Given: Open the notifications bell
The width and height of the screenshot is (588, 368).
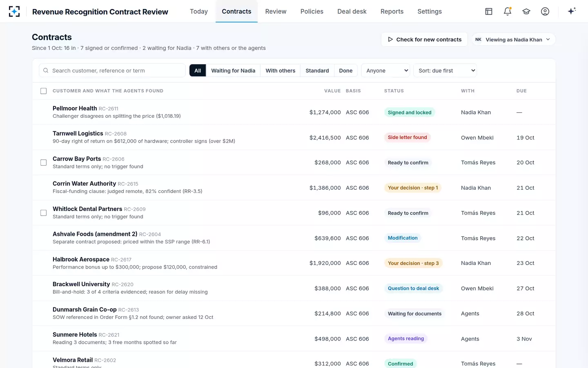Looking at the screenshot, I should tap(508, 11).
